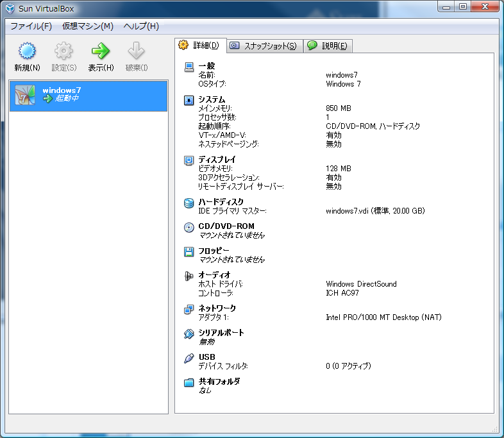Click the VT-x/AMD-V label

coord(223,135)
